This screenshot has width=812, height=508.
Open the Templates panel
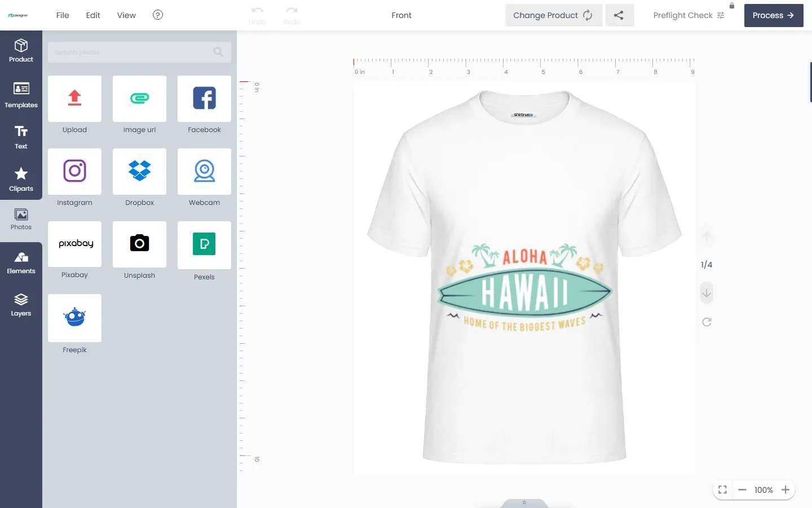21,95
